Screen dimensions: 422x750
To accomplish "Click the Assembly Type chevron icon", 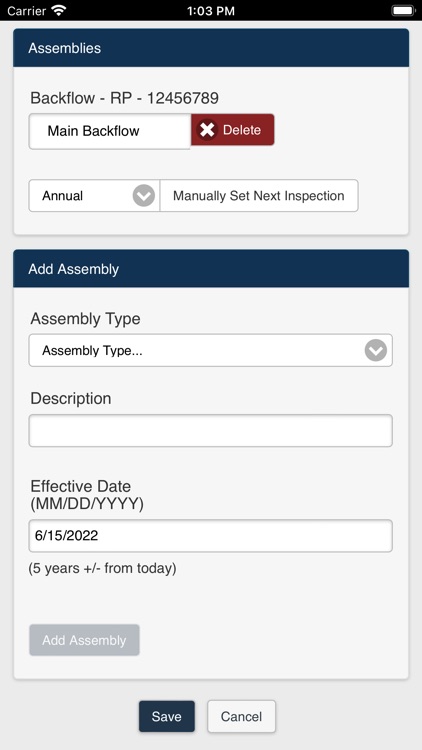I will coord(376,351).
